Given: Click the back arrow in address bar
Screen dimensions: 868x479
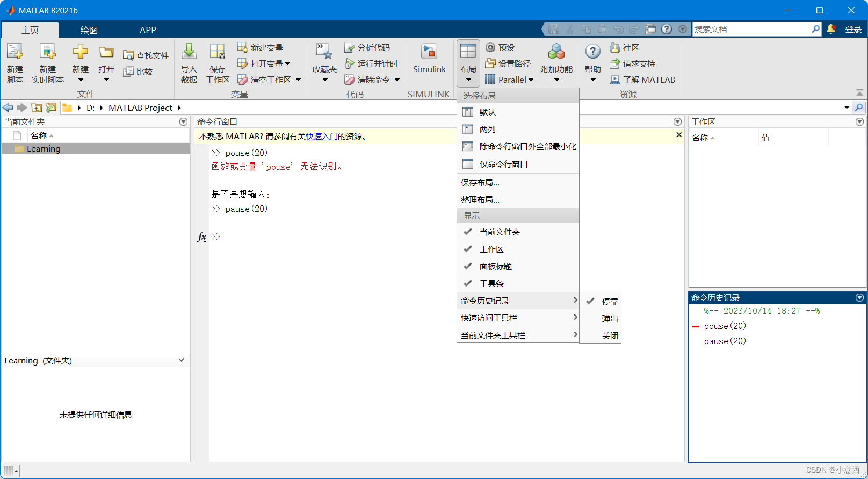Looking at the screenshot, I should 8,108.
